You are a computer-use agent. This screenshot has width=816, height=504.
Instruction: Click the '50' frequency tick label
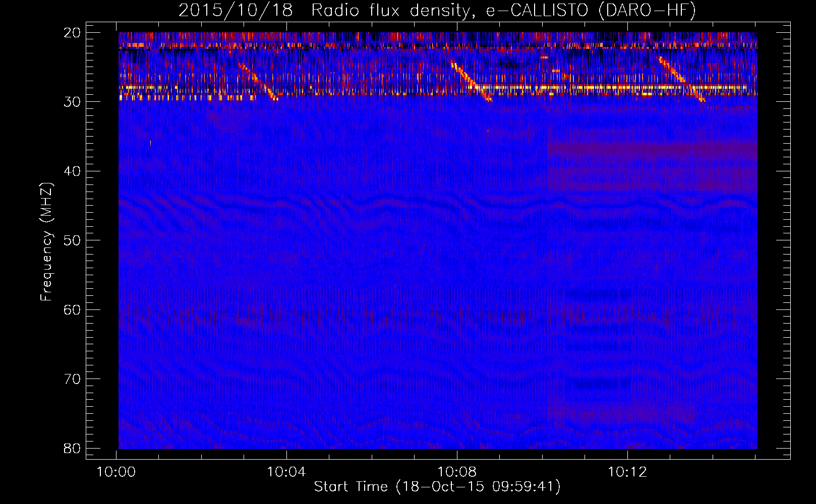[72, 240]
